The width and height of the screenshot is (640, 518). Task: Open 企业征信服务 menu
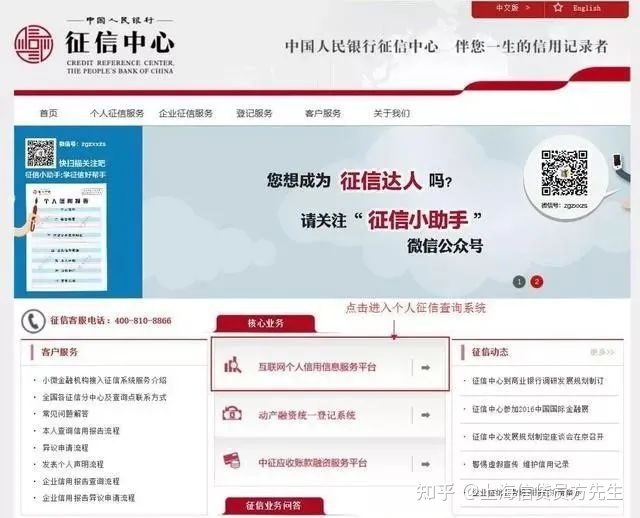(186, 113)
